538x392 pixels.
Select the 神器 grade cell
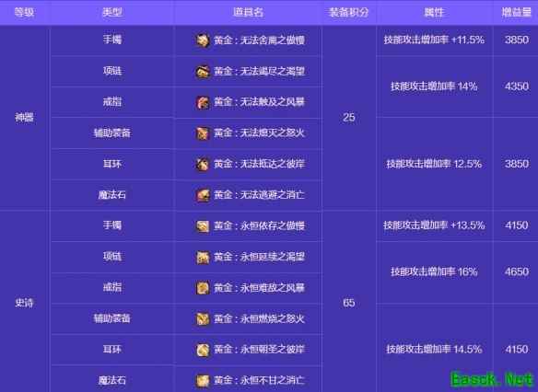coord(24,118)
